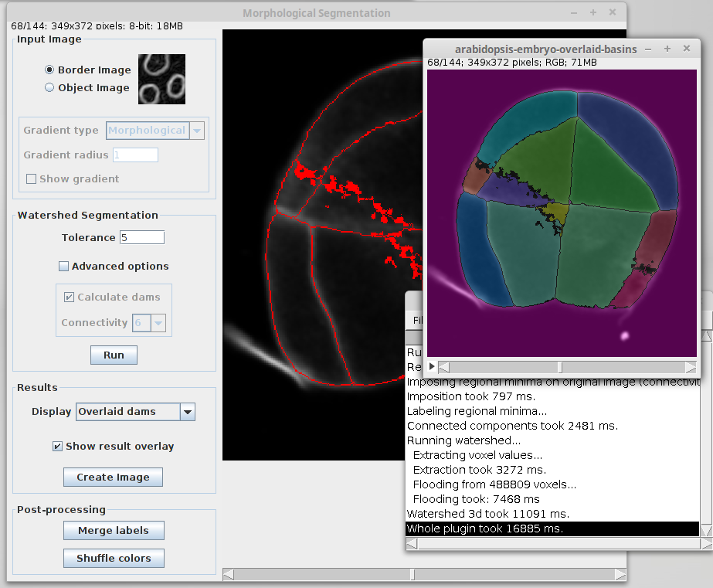Viewport: 713px width, 588px height.
Task: Click the arabidopsis-embryo-overlaid-basins title bar
Action: click(545, 49)
